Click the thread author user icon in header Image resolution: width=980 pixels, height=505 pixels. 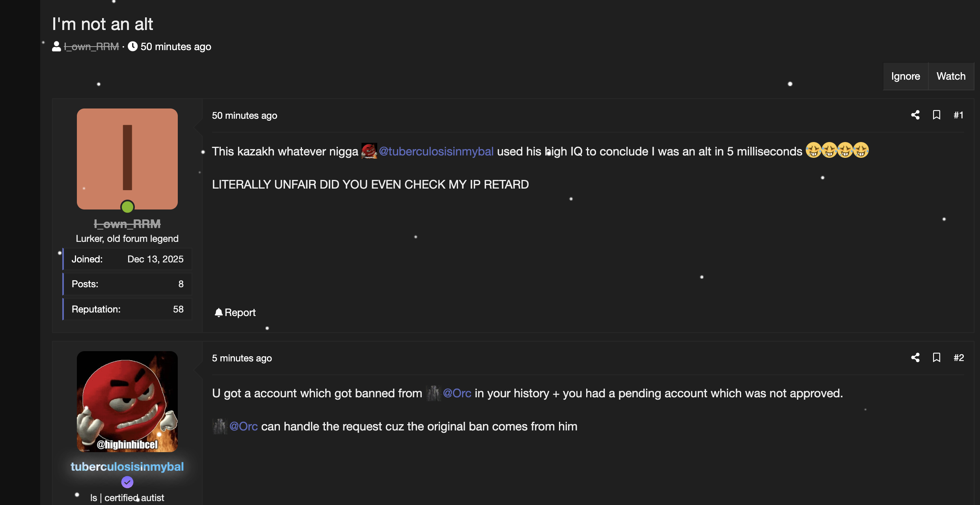click(56, 47)
